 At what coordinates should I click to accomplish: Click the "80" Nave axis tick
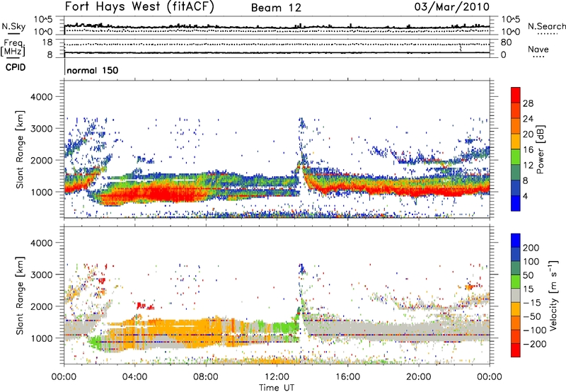(506, 42)
